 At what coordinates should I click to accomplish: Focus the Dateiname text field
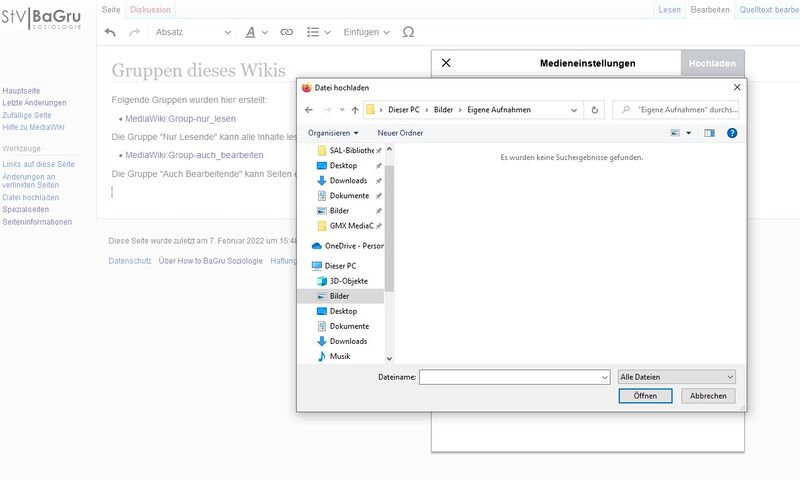click(x=510, y=377)
